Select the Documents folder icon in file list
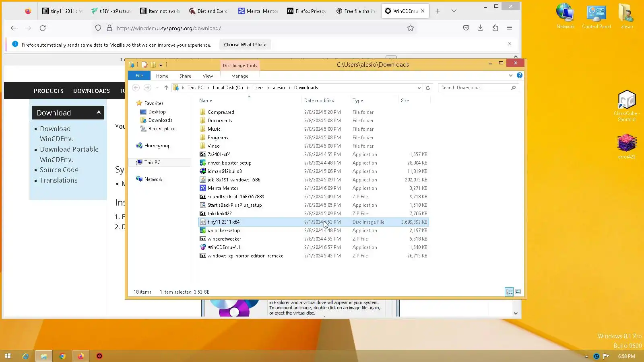This screenshot has width=644, height=362. 203,121
